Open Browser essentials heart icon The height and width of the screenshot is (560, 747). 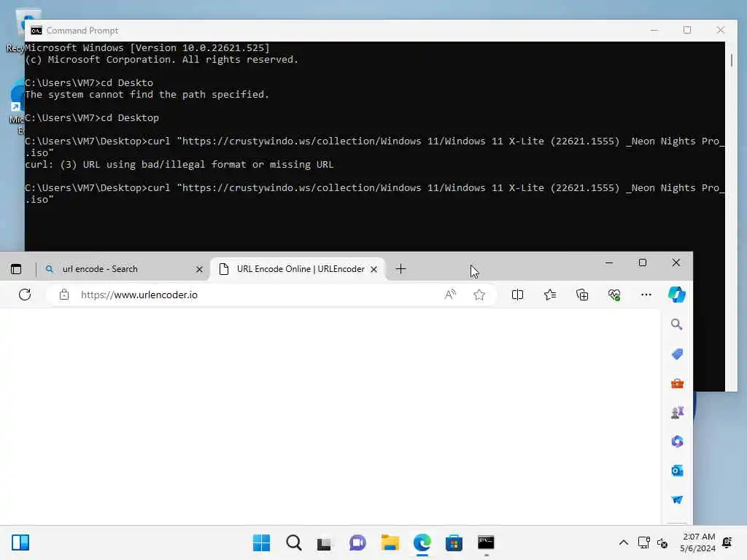coord(614,295)
